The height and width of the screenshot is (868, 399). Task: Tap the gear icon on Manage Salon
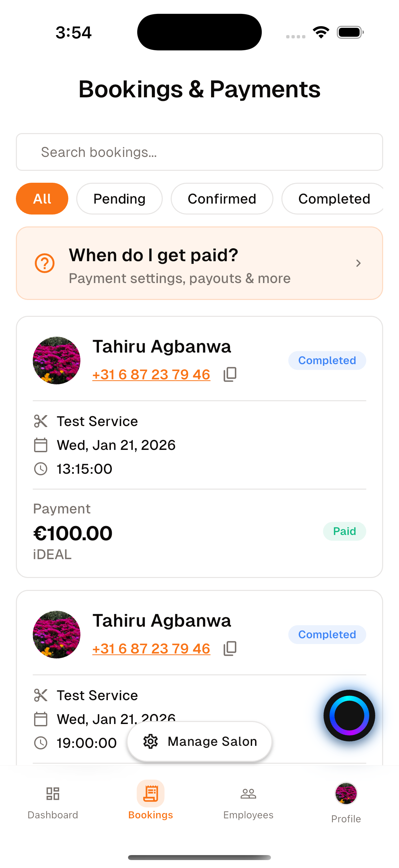pyautogui.click(x=151, y=741)
